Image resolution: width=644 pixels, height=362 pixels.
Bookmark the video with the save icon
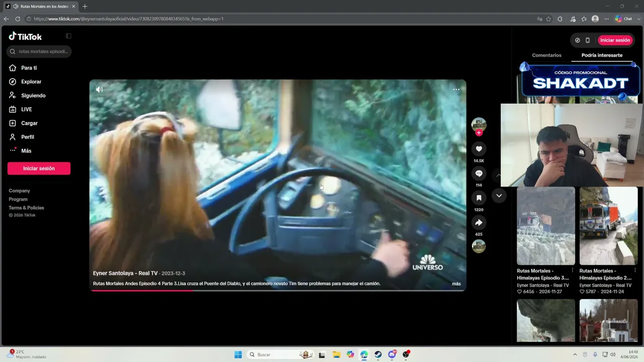tap(478, 198)
